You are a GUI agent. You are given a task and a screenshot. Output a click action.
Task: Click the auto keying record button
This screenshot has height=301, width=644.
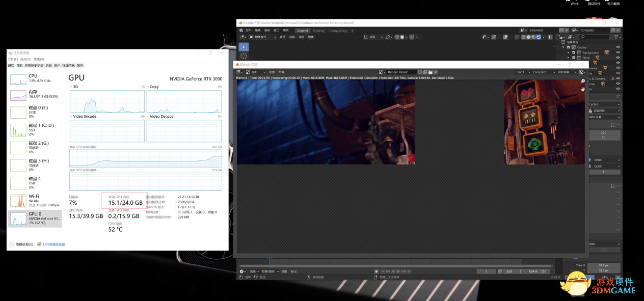pyautogui.click(x=377, y=271)
